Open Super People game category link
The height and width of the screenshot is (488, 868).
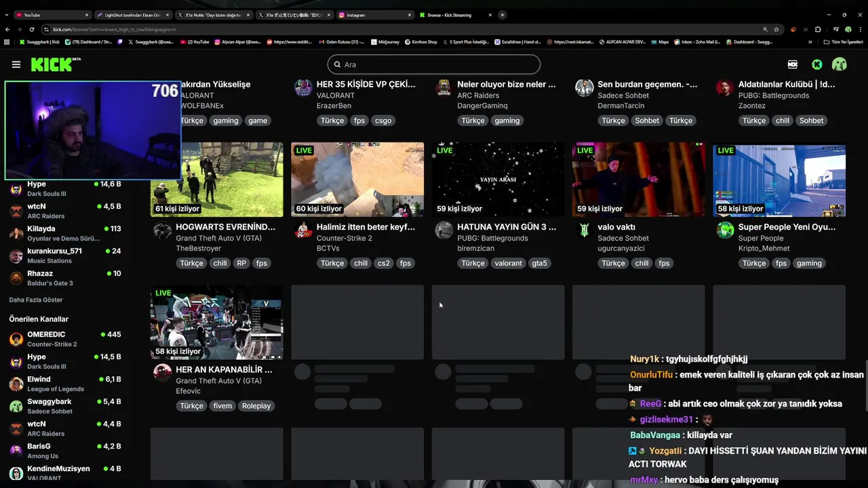point(761,239)
